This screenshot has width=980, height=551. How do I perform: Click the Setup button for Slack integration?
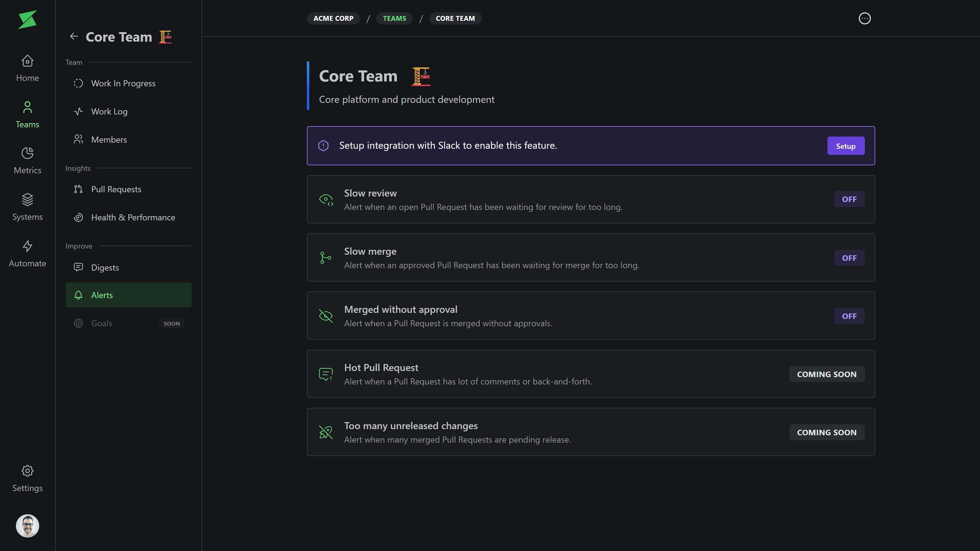pyautogui.click(x=845, y=146)
